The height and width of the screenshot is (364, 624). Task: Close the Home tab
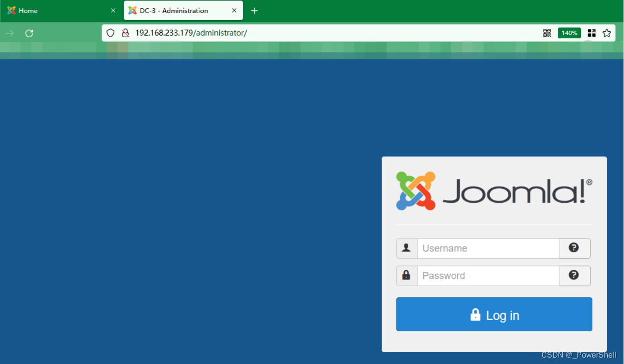point(113,10)
